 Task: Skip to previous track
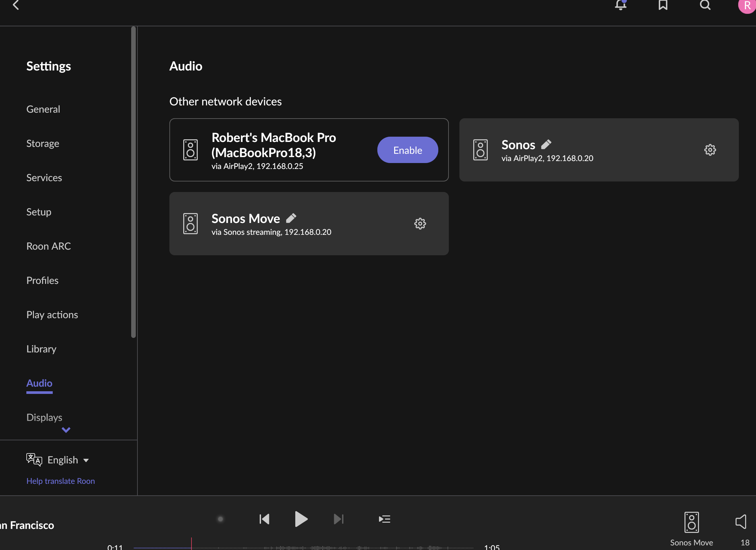tap(264, 519)
